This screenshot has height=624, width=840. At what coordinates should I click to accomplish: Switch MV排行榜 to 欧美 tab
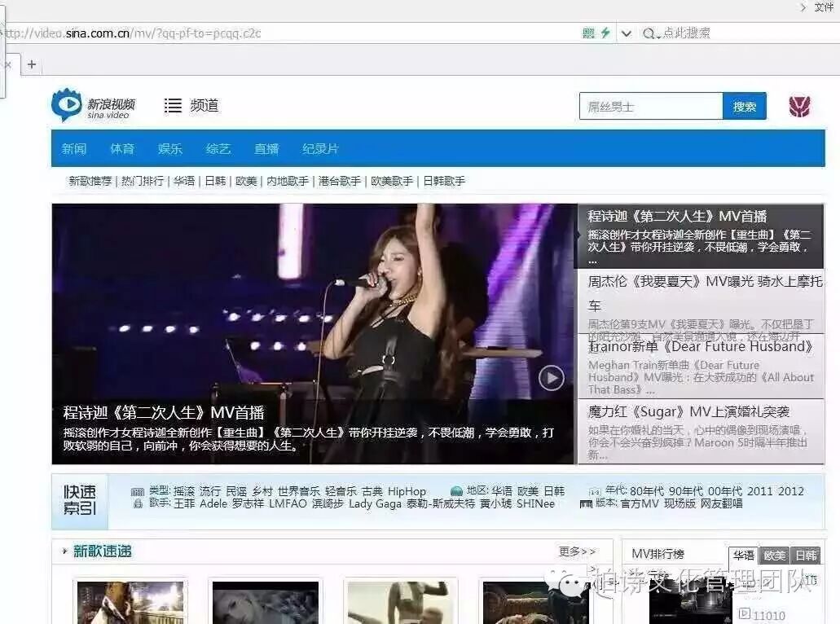tap(774, 556)
